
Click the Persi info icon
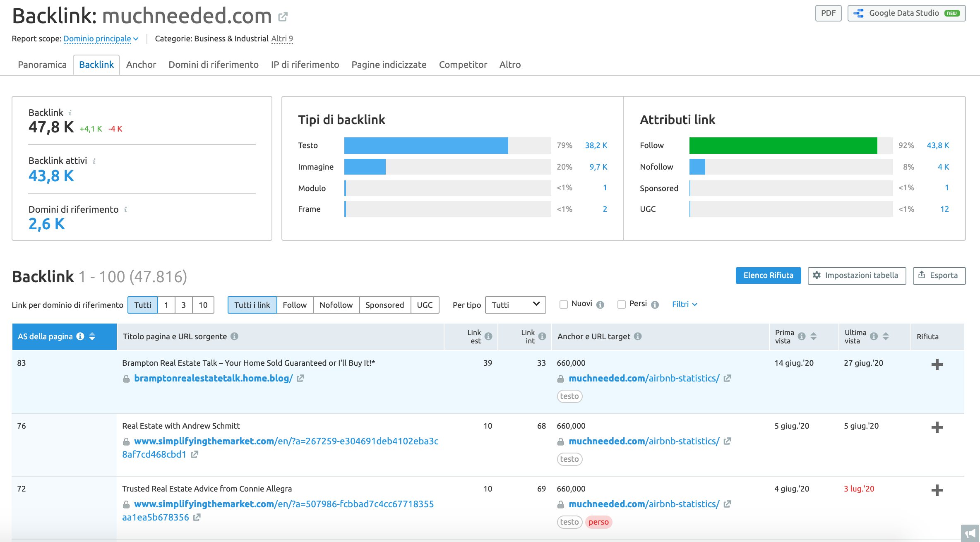click(x=655, y=305)
